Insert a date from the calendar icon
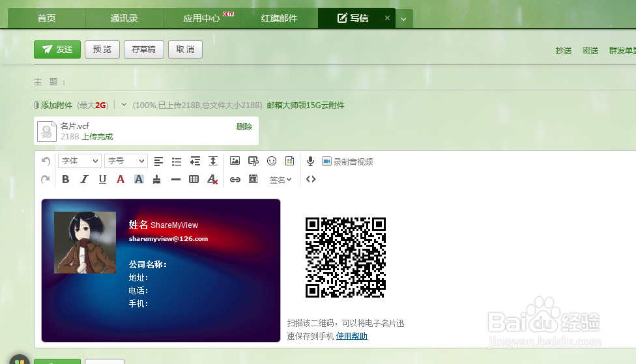636x364 pixels. click(253, 179)
